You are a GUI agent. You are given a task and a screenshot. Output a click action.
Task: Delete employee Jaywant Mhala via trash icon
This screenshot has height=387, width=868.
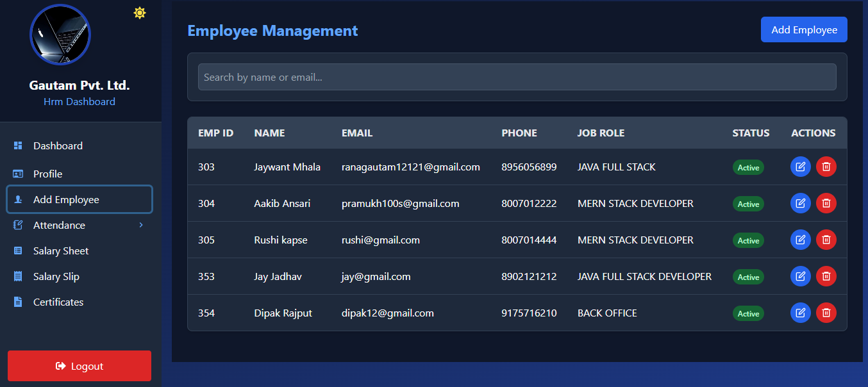click(x=826, y=167)
